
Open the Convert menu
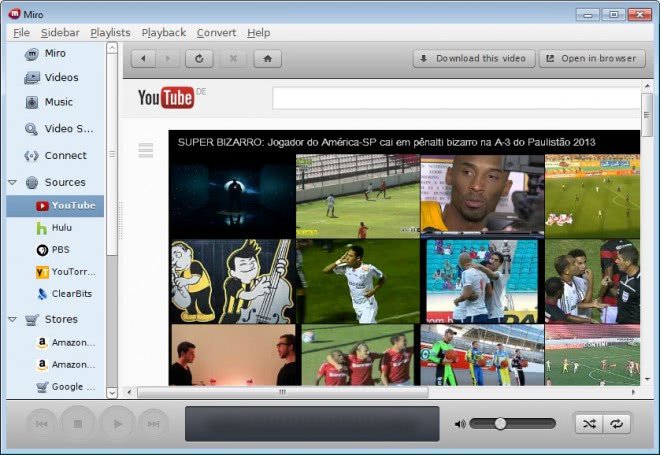(x=216, y=33)
